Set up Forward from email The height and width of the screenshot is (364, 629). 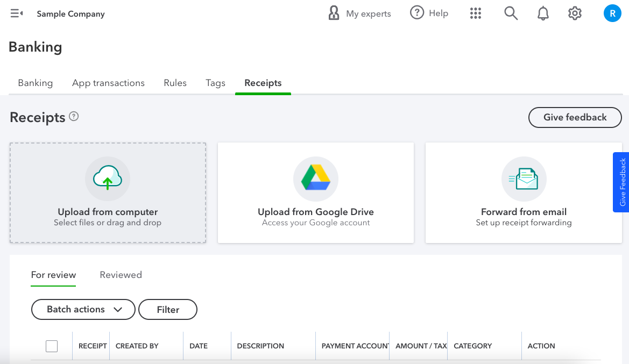[x=524, y=192]
